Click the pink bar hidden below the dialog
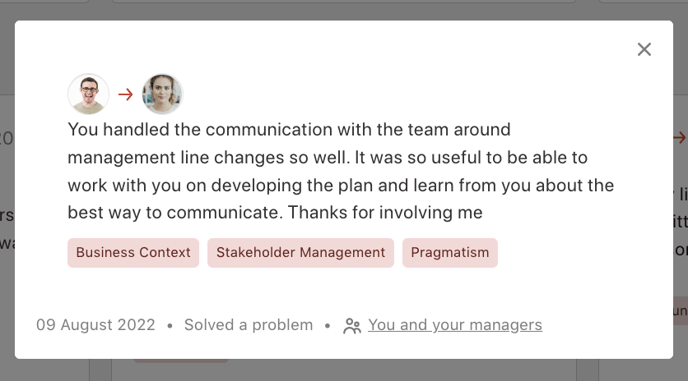 coord(181,361)
